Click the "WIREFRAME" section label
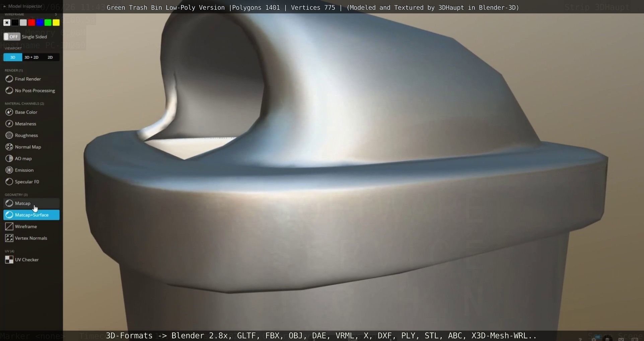The width and height of the screenshot is (644, 341). (x=14, y=15)
